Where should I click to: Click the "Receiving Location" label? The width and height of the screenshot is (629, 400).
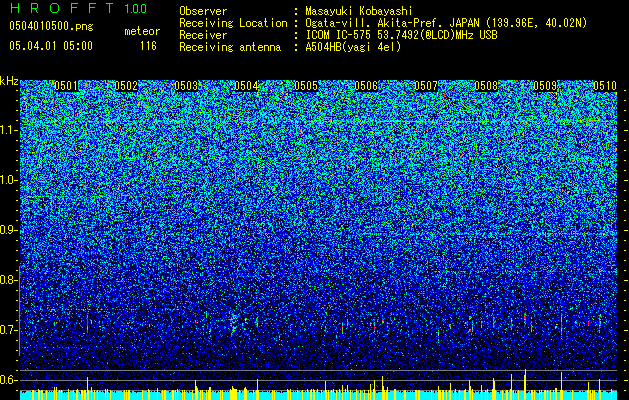(x=233, y=23)
